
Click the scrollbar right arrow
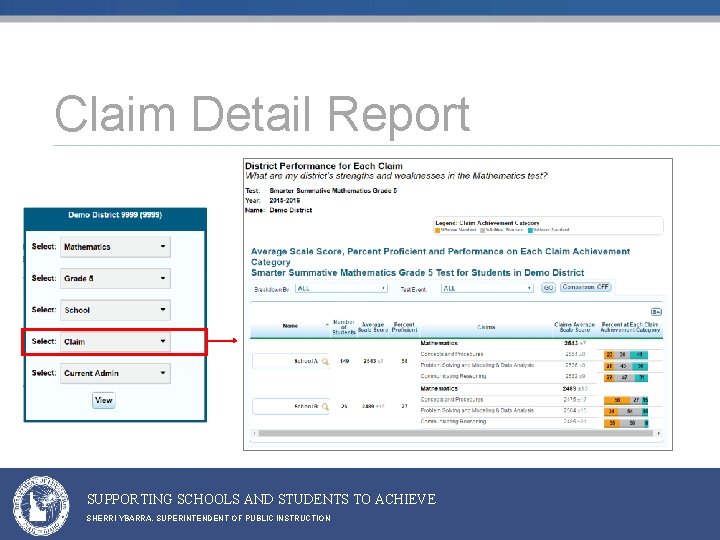click(x=659, y=433)
